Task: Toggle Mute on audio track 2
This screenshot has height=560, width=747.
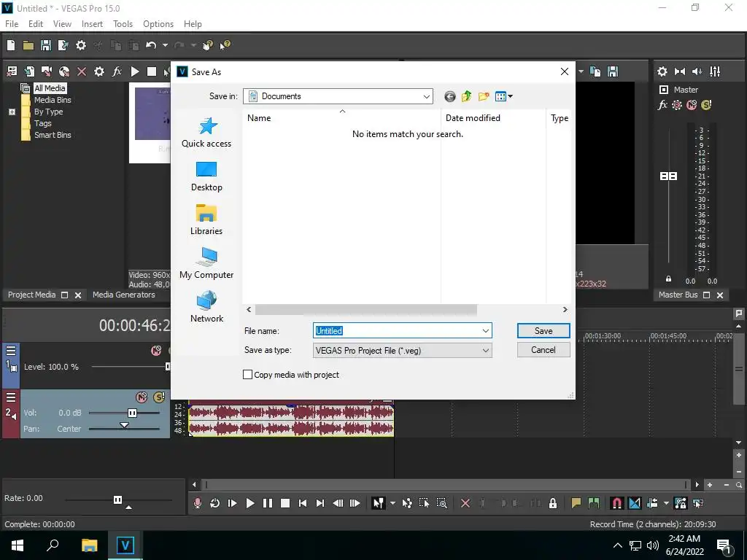Action: pyautogui.click(x=142, y=397)
